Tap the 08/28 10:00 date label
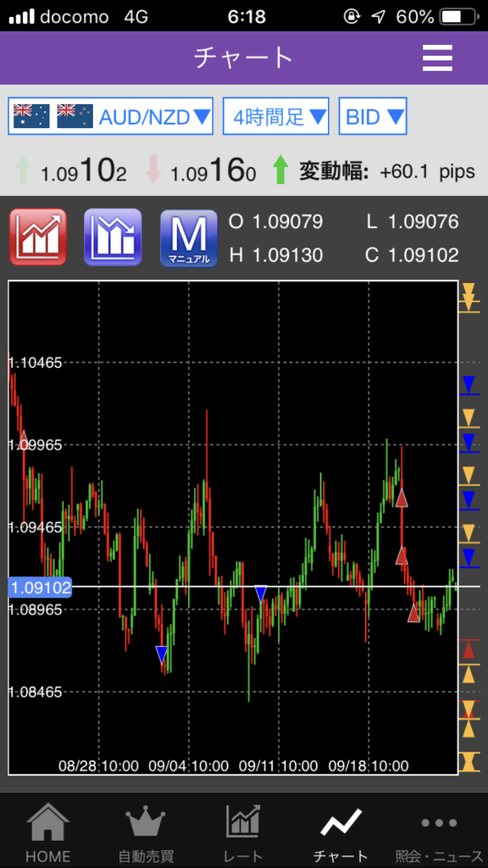 98,766
